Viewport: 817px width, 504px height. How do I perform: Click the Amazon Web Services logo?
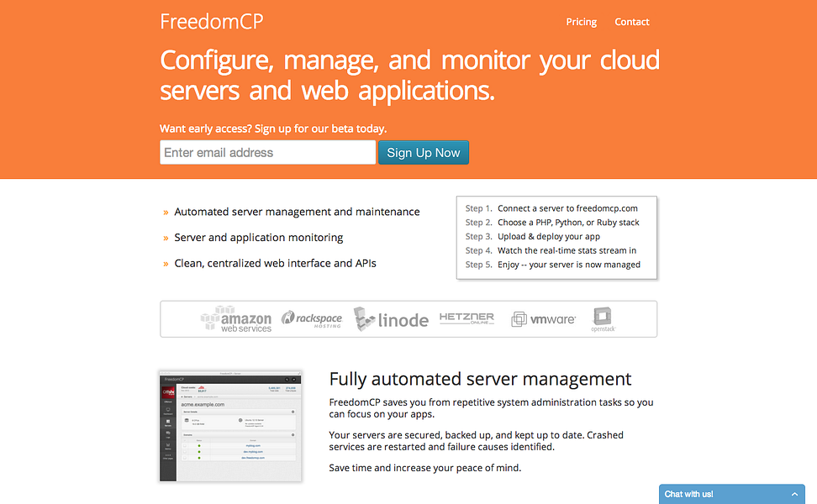point(236,319)
